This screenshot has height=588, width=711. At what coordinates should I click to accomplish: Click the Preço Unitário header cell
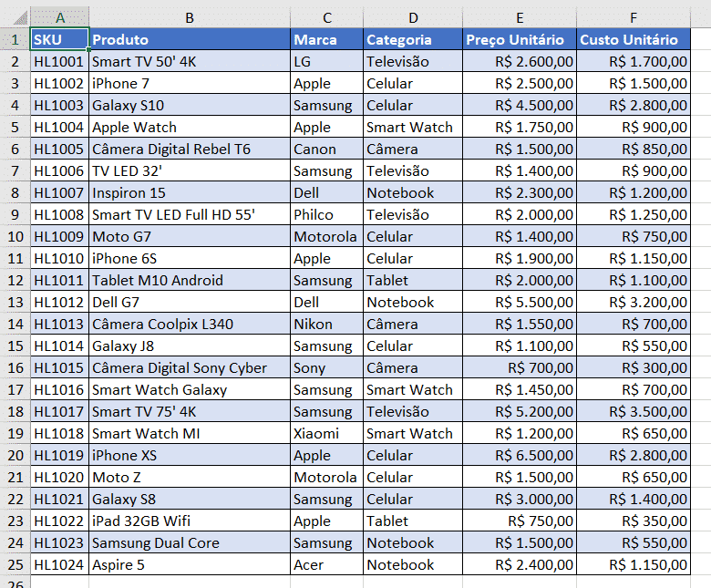(x=520, y=39)
